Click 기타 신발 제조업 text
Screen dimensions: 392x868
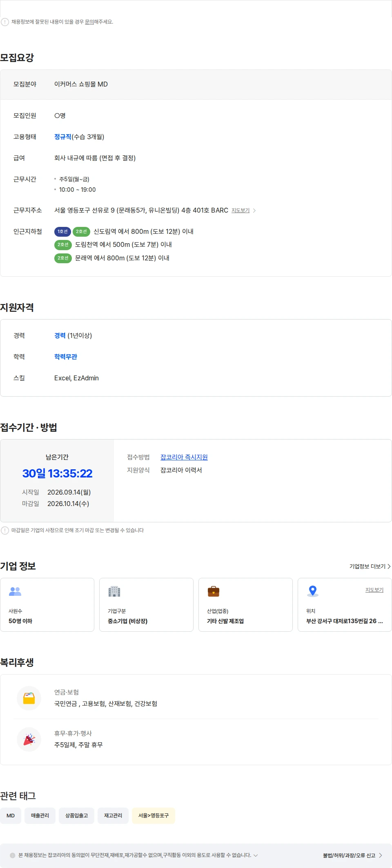click(x=225, y=621)
